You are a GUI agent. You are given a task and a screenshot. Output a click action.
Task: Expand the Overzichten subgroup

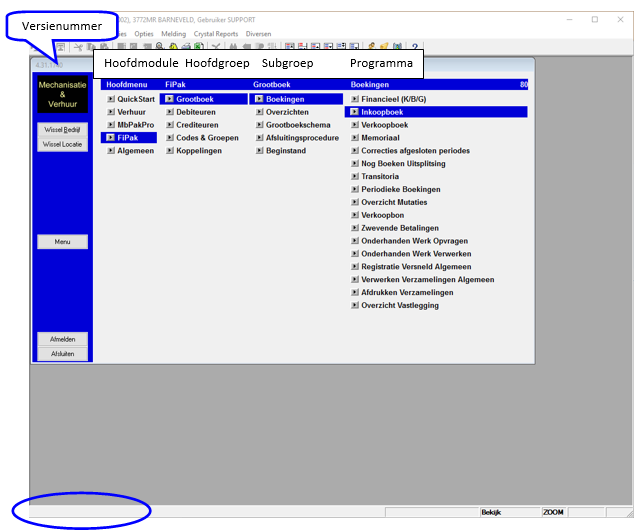[287, 113]
